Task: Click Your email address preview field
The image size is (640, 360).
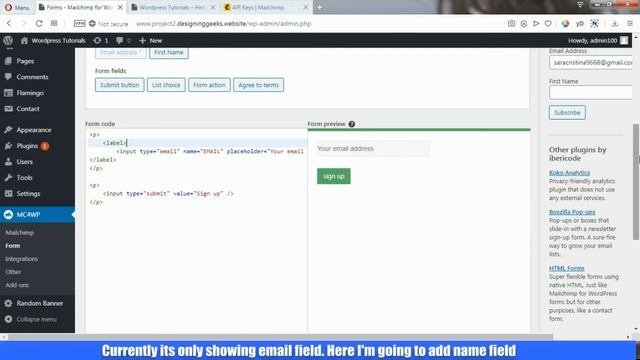Action: click(373, 149)
